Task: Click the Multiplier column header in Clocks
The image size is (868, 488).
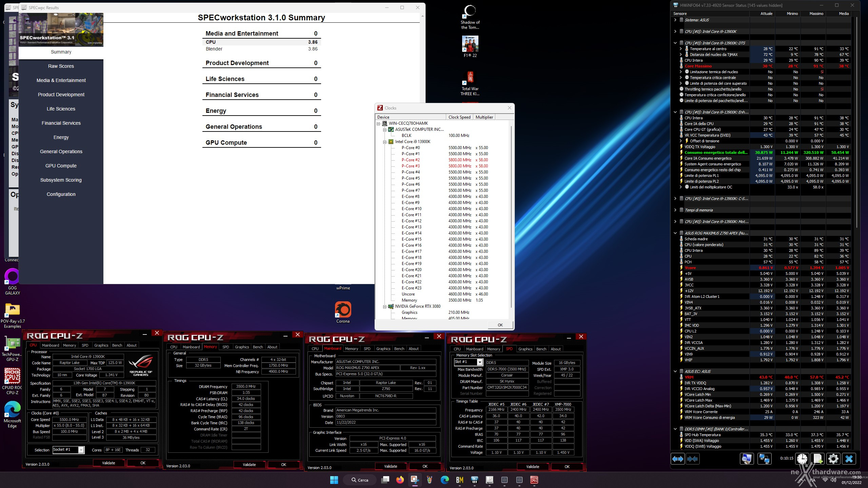Action: coord(484,117)
